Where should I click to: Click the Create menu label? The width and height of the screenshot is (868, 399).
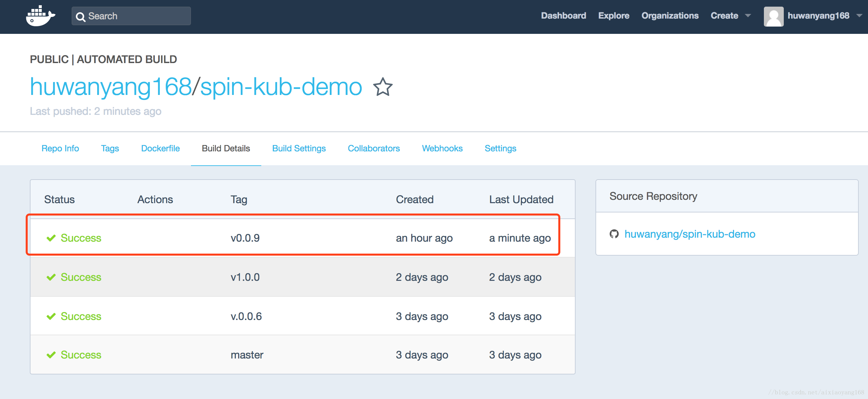[x=724, y=16]
